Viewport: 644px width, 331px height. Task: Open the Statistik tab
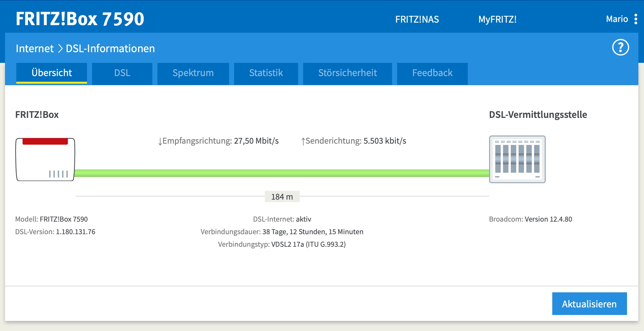coord(266,73)
